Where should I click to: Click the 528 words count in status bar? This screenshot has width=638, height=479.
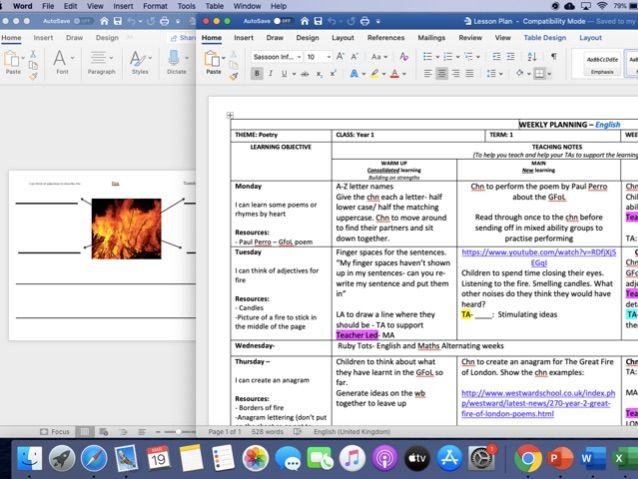tap(267, 431)
